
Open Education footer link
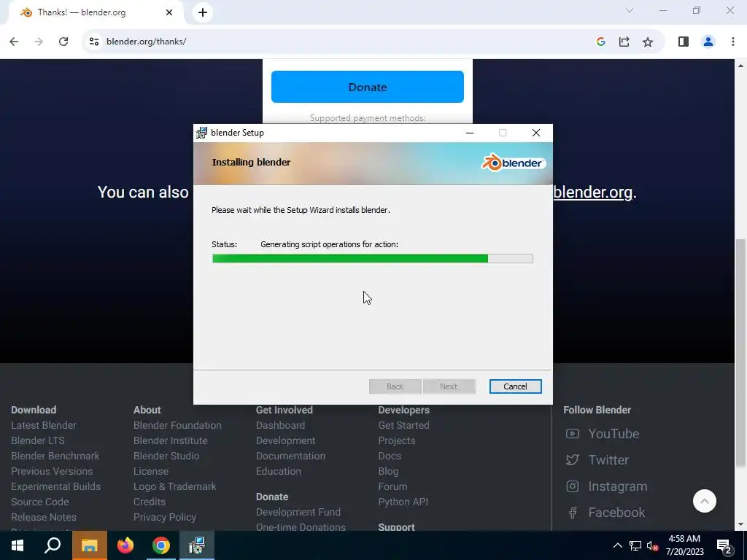point(278,471)
